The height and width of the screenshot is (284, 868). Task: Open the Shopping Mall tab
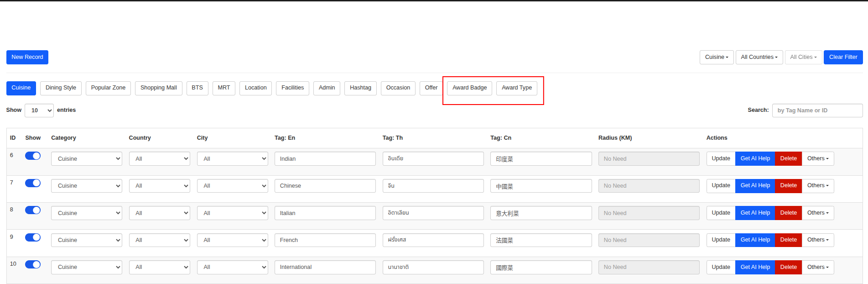tap(158, 88)
